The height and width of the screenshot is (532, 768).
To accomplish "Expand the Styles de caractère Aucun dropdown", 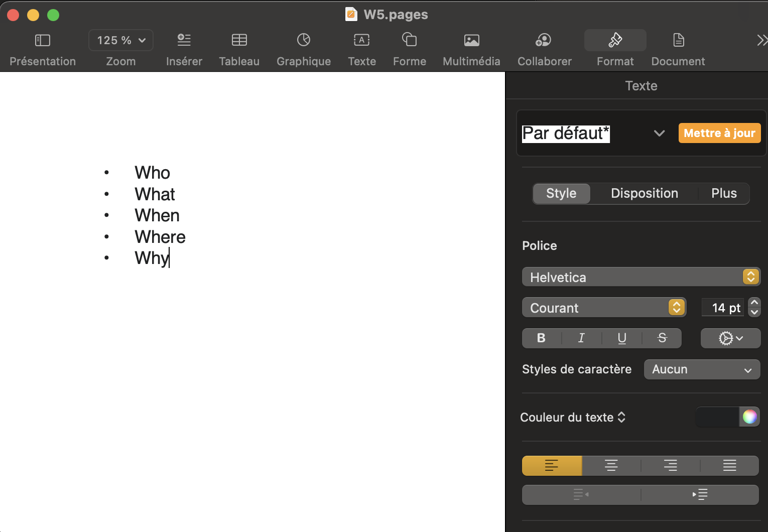I will [701, 369].
